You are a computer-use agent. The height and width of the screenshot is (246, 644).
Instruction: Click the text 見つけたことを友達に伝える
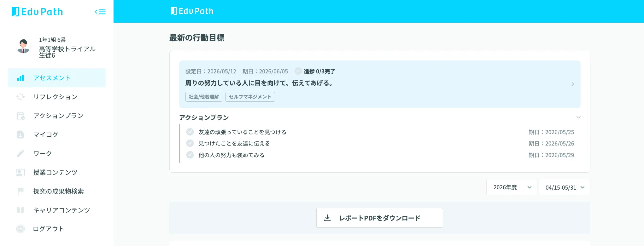234,143
